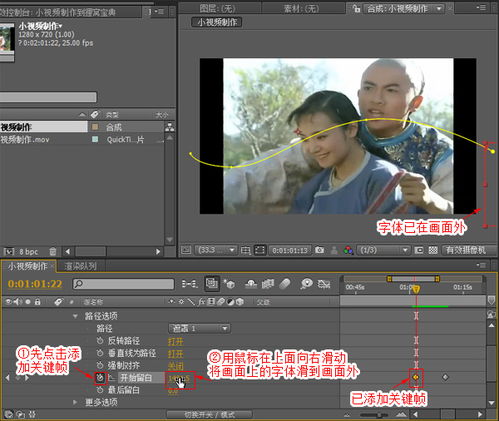Toggle stopwatch for 开始留白
This screenshot has width=499, height=421.
(100, 378)
